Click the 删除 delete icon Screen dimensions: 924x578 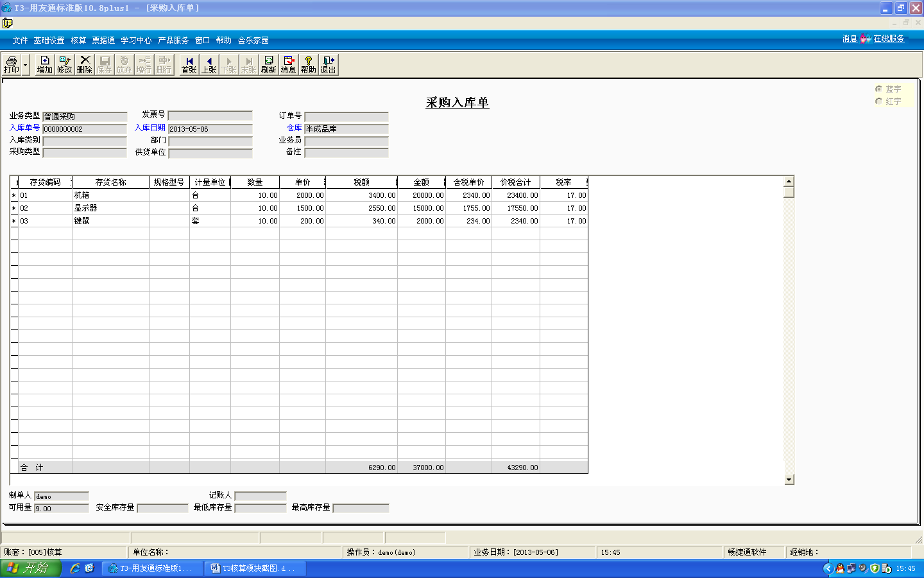point(84,65)
